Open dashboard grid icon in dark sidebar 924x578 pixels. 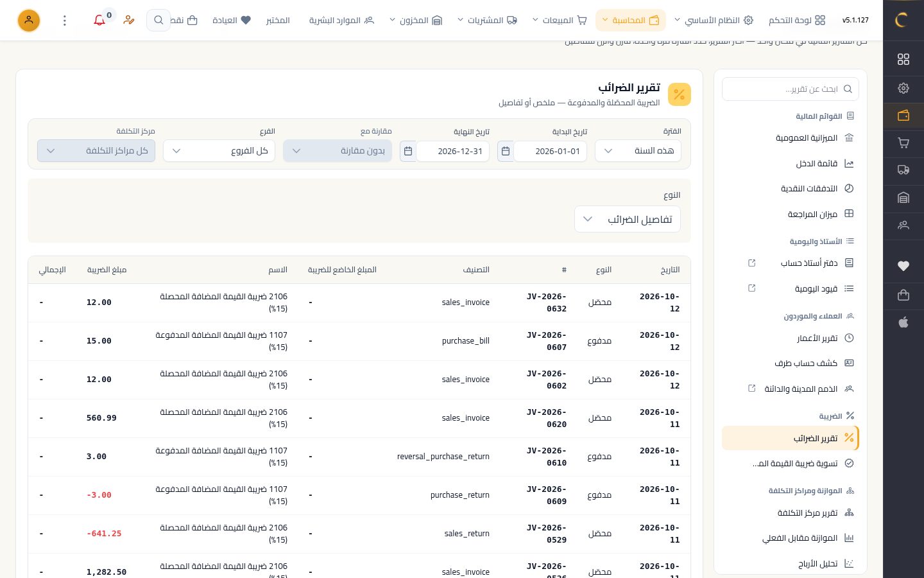(903, 59)
